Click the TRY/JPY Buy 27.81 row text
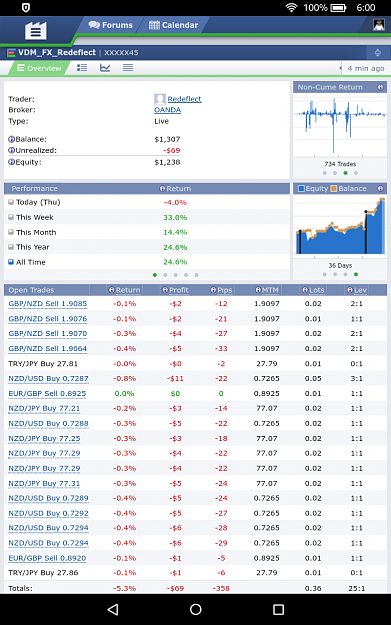Viewport: 391px width, 625px height. 43,364
